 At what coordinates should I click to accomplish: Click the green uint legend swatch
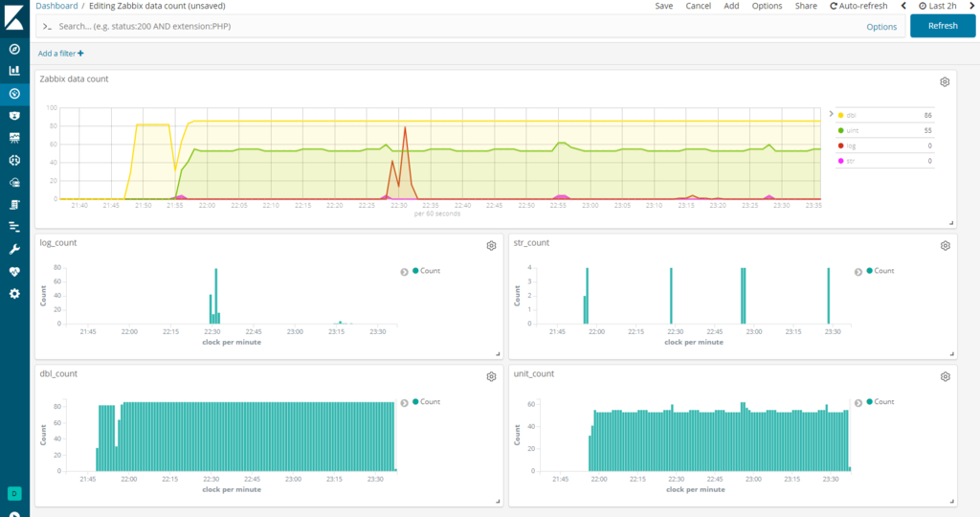840,130
